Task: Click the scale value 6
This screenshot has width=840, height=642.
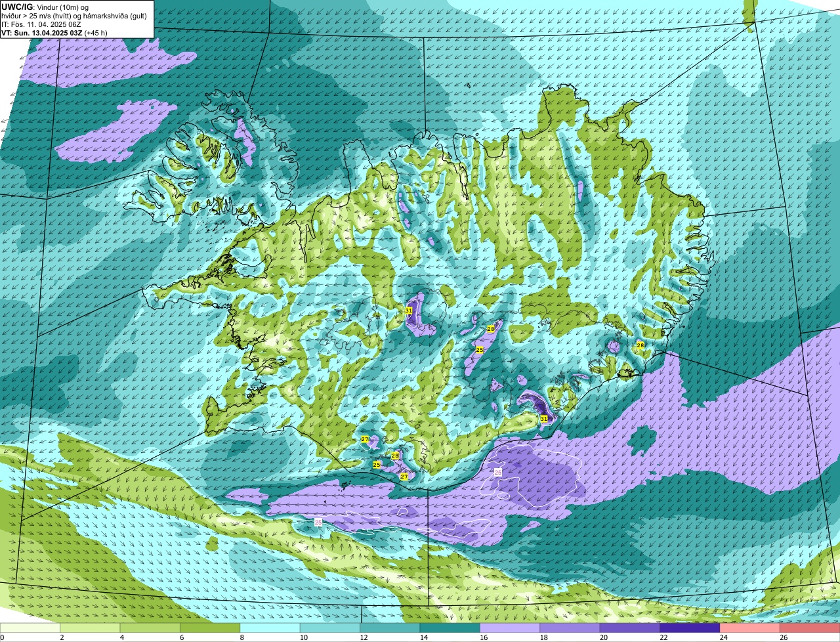Action: (182, 637)
